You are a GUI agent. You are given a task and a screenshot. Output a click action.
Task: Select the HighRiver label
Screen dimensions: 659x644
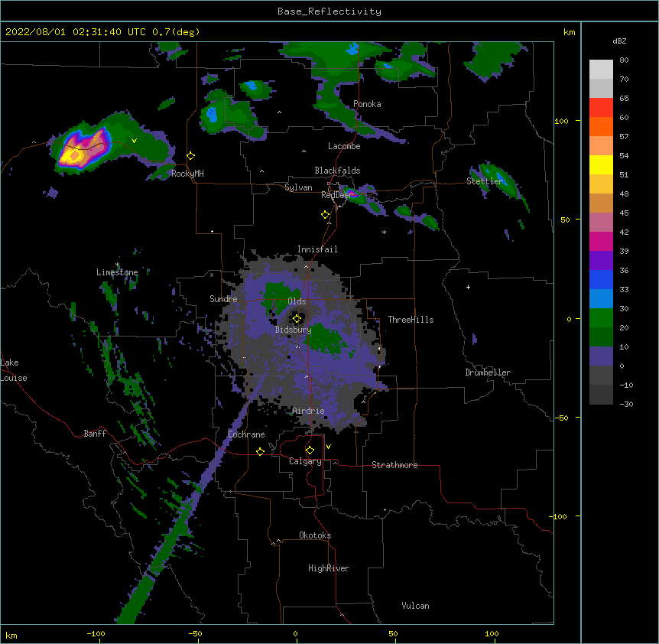(329, 568)
